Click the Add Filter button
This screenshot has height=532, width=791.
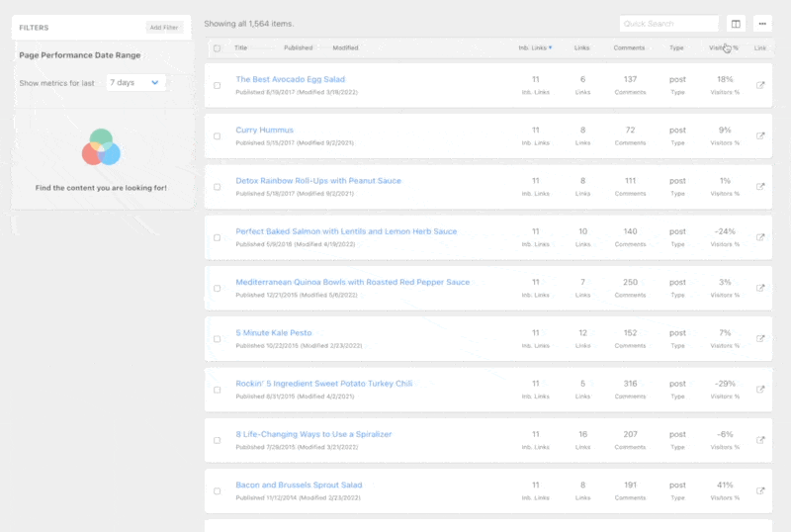[x=164, y=28]
